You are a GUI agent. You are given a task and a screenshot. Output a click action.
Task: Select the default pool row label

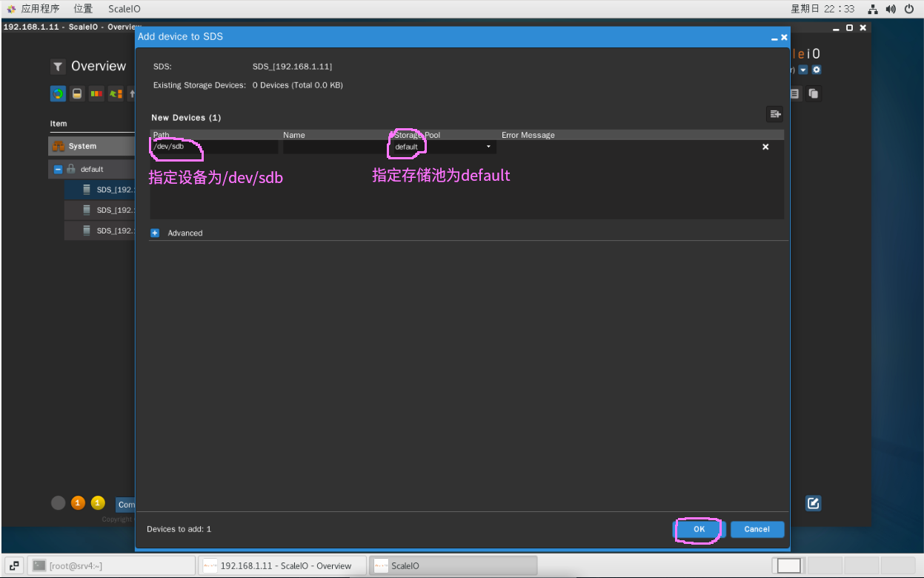click(92, 169)
